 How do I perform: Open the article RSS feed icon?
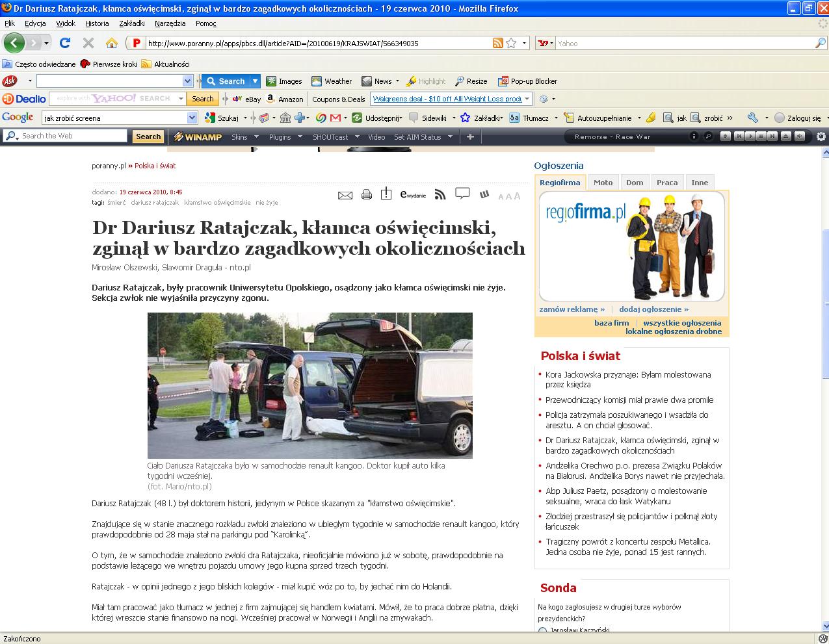440,194
